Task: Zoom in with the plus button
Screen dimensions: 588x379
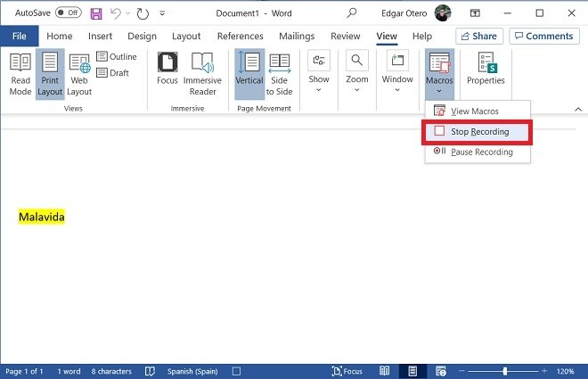Action: coord(544,371)
